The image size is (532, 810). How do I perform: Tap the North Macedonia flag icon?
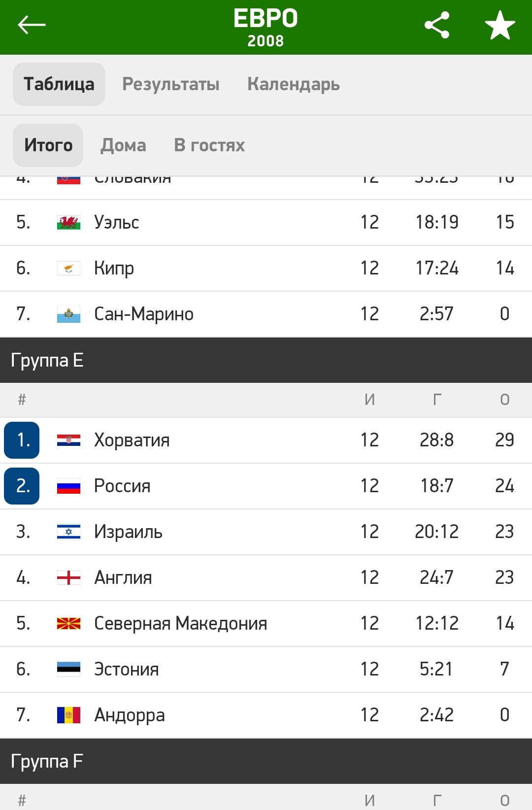tap(68, 623)
